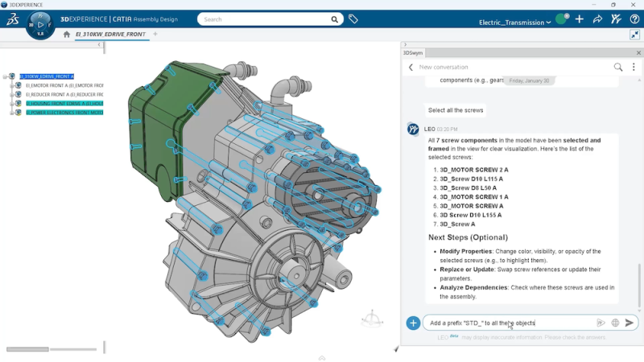Click the search magnifier in the top bar
The image size is (644, 362).
(335, 19)
